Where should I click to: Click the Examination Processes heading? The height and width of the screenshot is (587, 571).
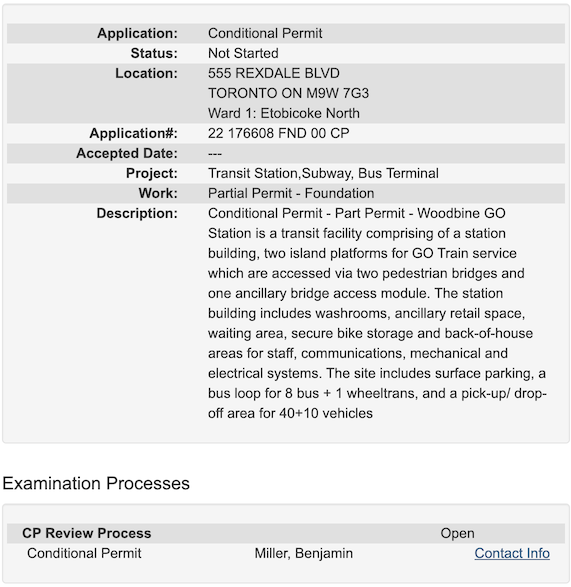[x=96, y=483]
